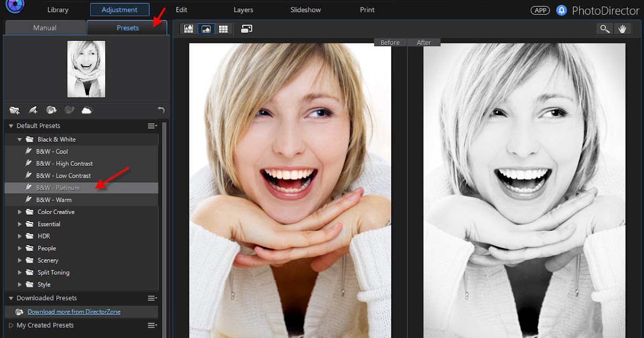Create a new preset folder

point(14,110)
